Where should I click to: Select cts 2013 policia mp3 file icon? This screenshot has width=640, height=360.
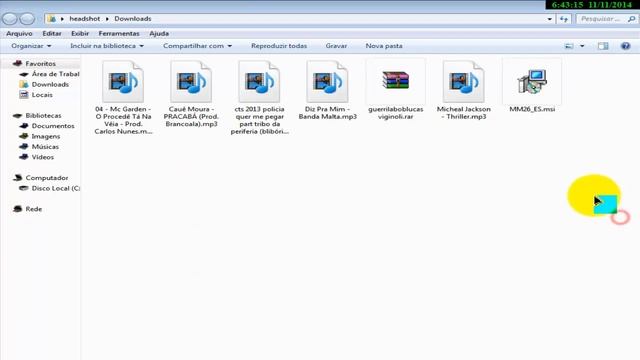pyautogui.click(x=259, y=82)
